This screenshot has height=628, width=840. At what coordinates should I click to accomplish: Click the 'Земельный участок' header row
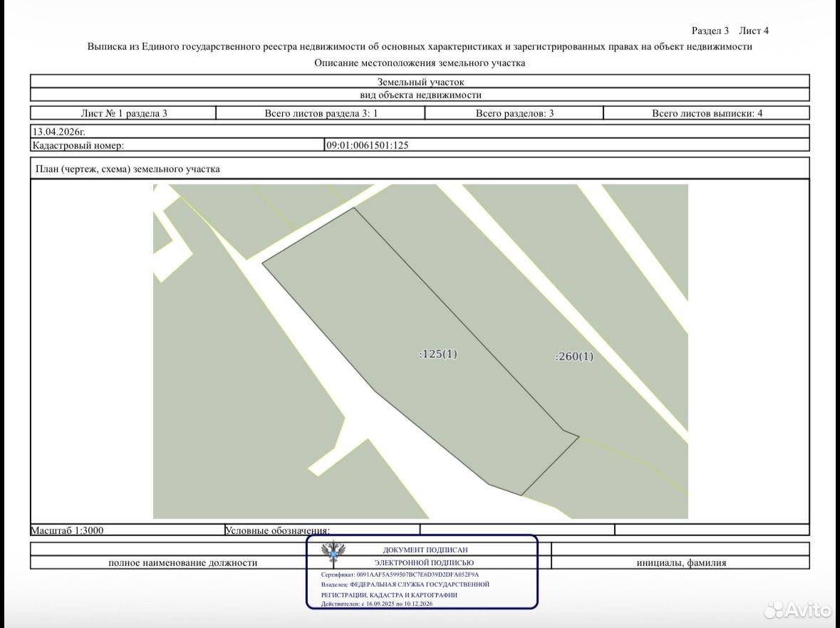(420, 81)
